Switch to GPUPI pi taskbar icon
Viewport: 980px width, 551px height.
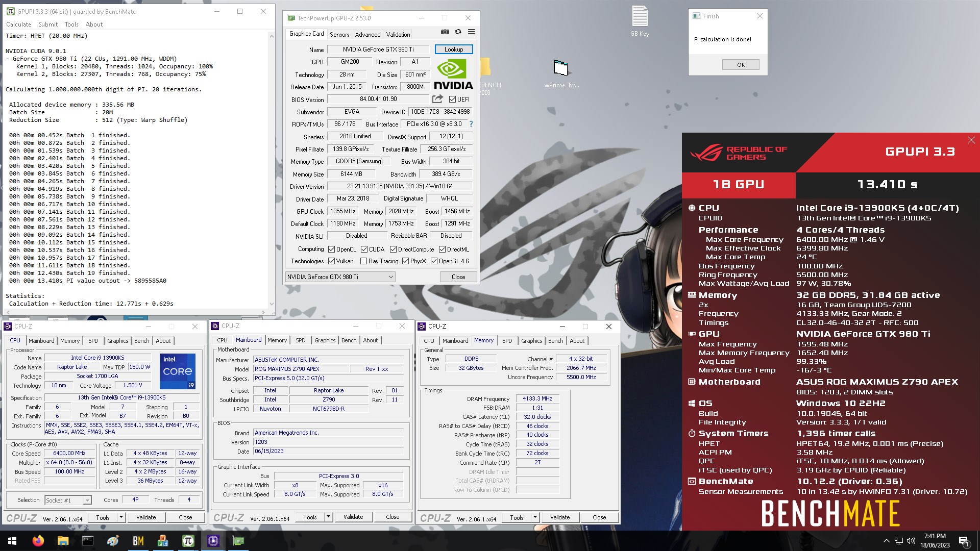pos(188,541)
